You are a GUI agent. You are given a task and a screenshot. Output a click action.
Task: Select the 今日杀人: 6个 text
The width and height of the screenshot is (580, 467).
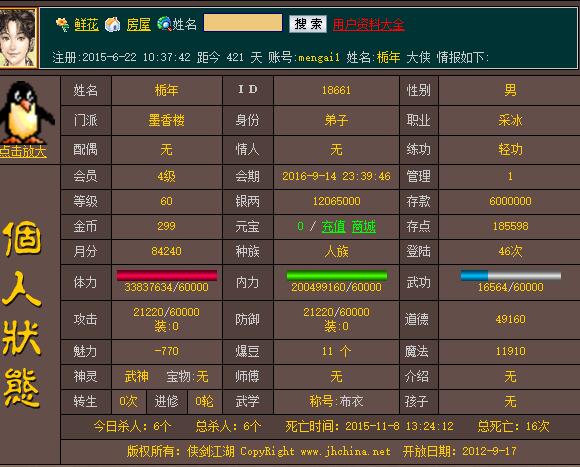[x=132, y=426]
